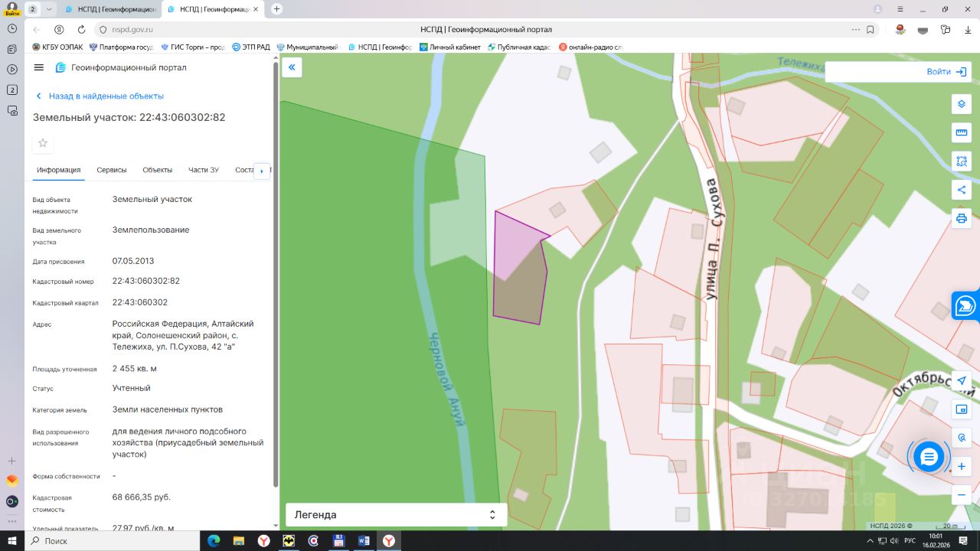The height and width of the screenshot is (551, 980).
Task: Open the map layers tool
Action: (x=962, y=104)
